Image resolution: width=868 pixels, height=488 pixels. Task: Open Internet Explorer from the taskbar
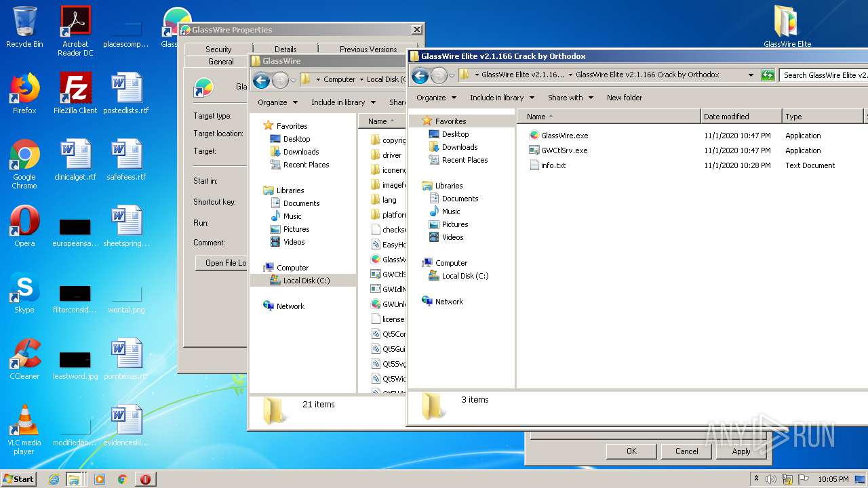point(54,479)
